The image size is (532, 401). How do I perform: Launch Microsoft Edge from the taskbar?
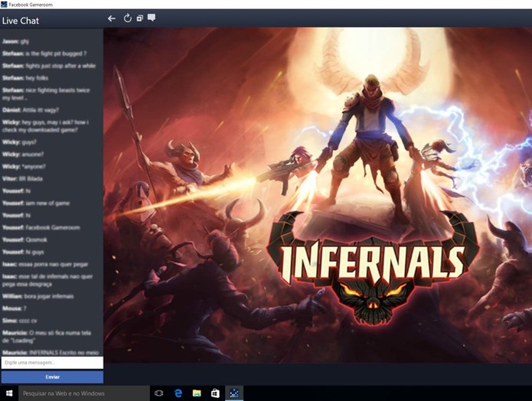(178, 393)
